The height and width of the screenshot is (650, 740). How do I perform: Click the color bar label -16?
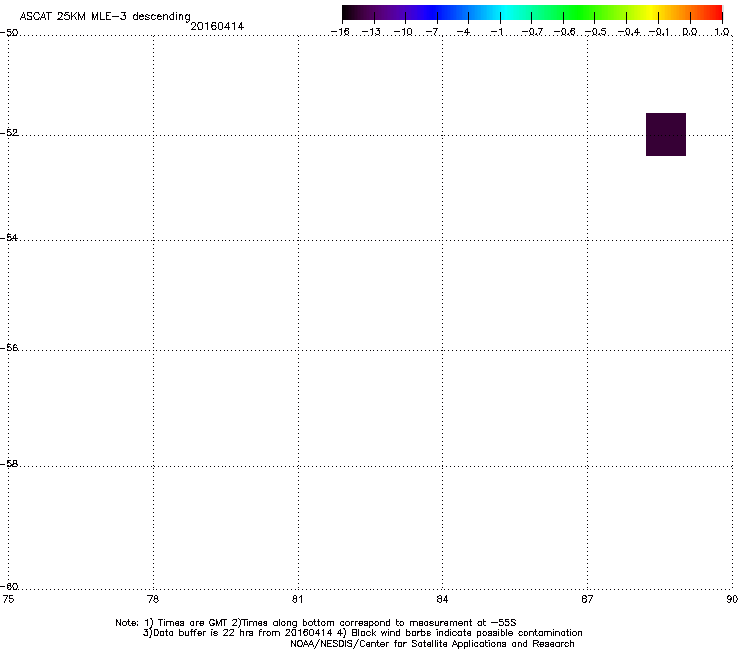tap(340, 32)
